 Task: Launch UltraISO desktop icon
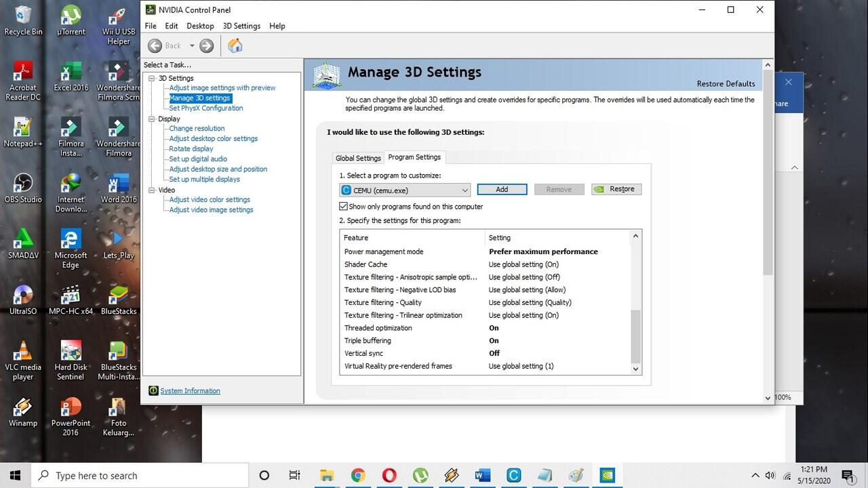(x=23, y=300)
